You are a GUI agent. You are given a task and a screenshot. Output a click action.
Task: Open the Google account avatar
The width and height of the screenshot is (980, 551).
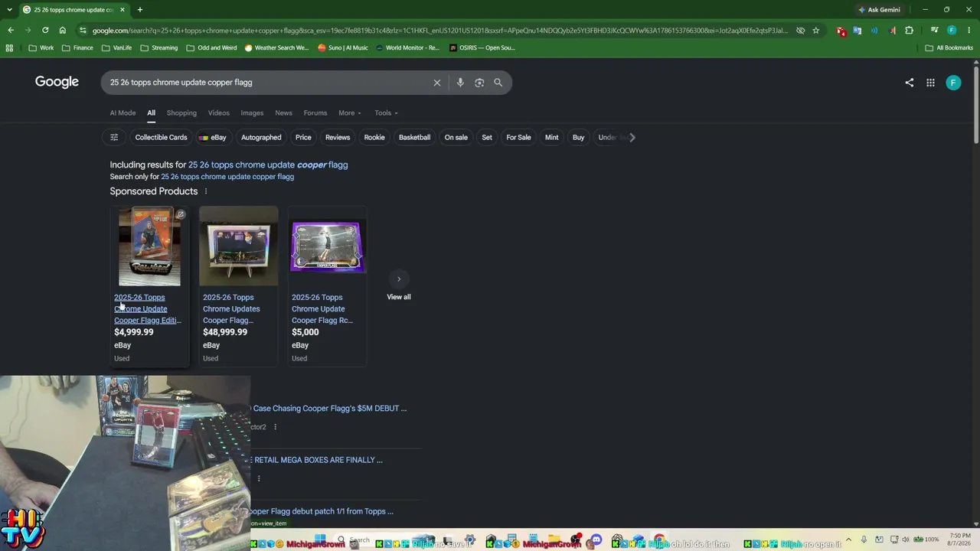coord(953,83)
